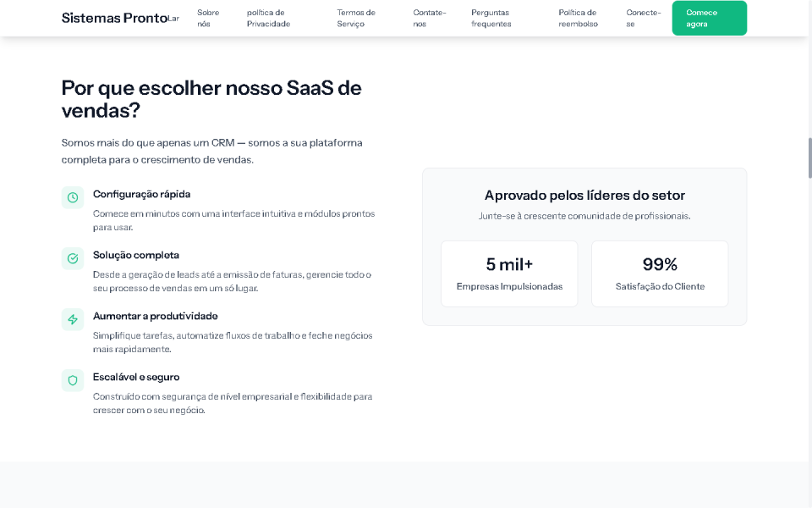Select the 5 mil+ Empresas Impulsionadas card
The image size is (812, 508).
509,273
